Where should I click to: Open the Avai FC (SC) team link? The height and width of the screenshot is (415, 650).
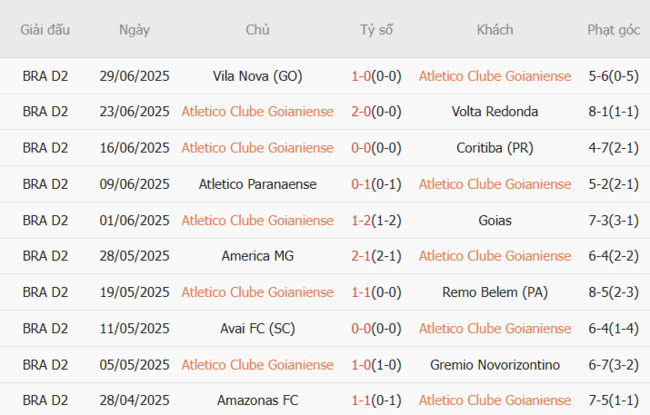(x=257, y=328)
